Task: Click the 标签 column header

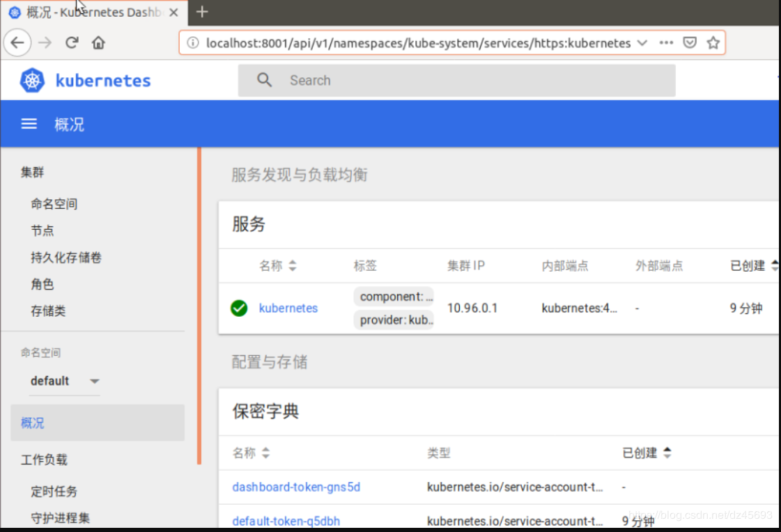Action: pos(365,266)
